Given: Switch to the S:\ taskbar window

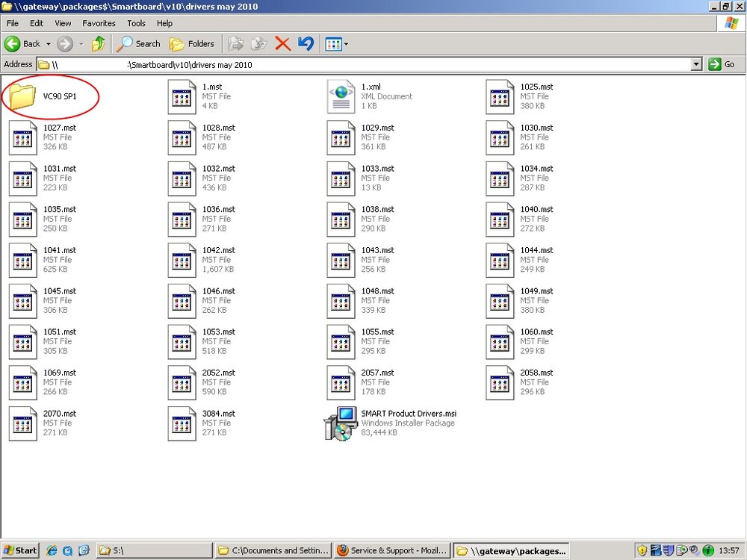Looking at the screenshot, I should tap(154, 550).
